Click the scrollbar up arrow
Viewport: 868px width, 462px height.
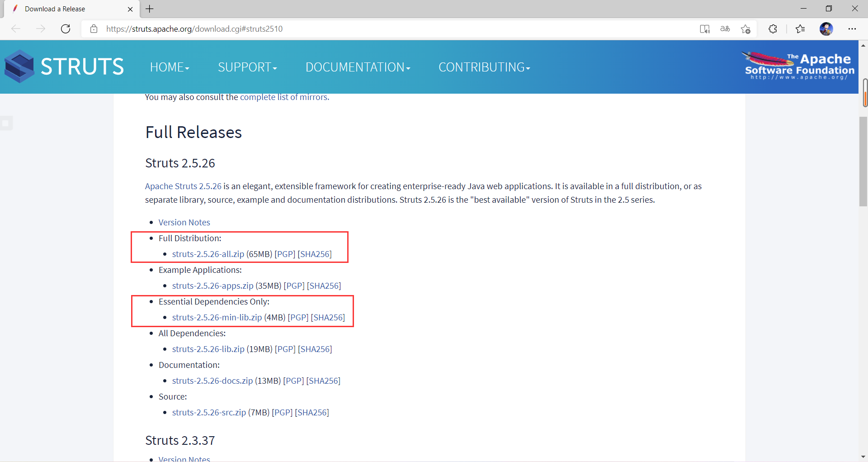[863, 45]
